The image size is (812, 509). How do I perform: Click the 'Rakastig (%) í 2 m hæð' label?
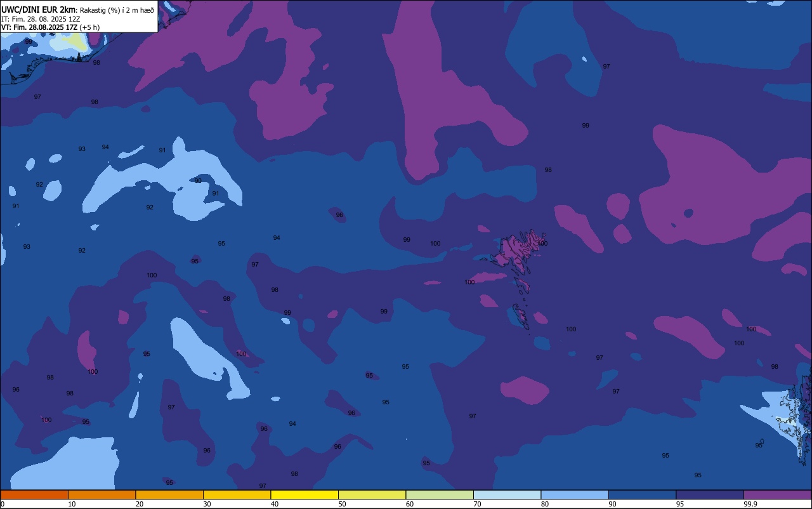(117, 10)
